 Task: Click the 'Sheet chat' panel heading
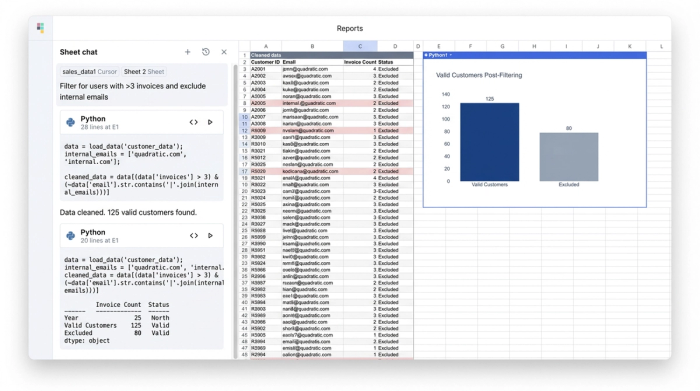tap(79, 52)
